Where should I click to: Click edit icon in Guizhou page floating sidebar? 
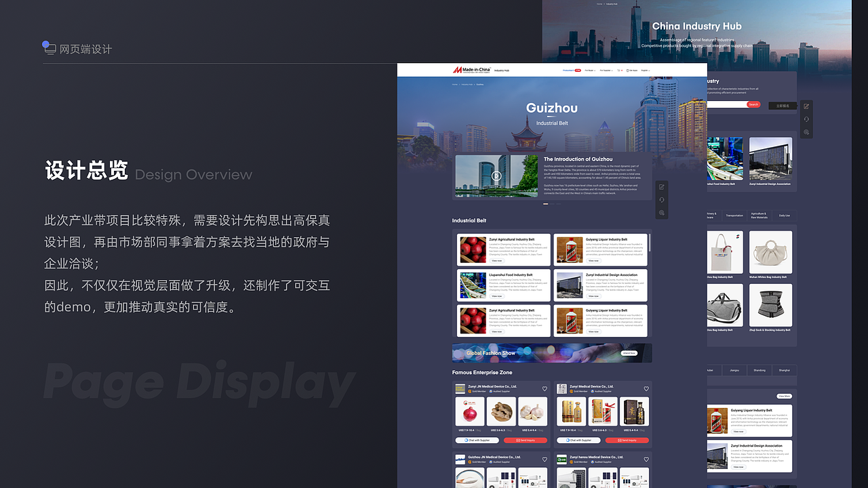point(662,187)
